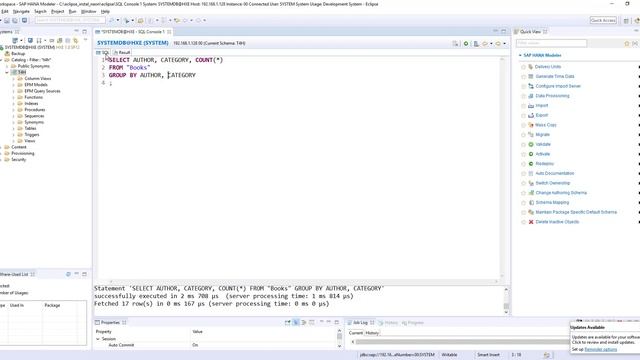Click the Quick View filter text field
This screenshot has width=640, height=360.
551,43
